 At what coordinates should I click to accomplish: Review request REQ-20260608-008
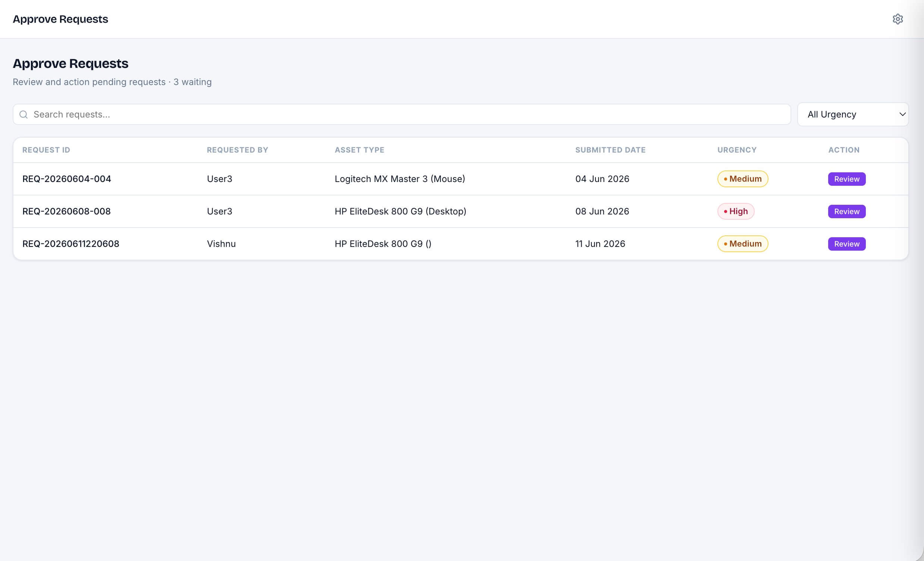tap(846, 211)
